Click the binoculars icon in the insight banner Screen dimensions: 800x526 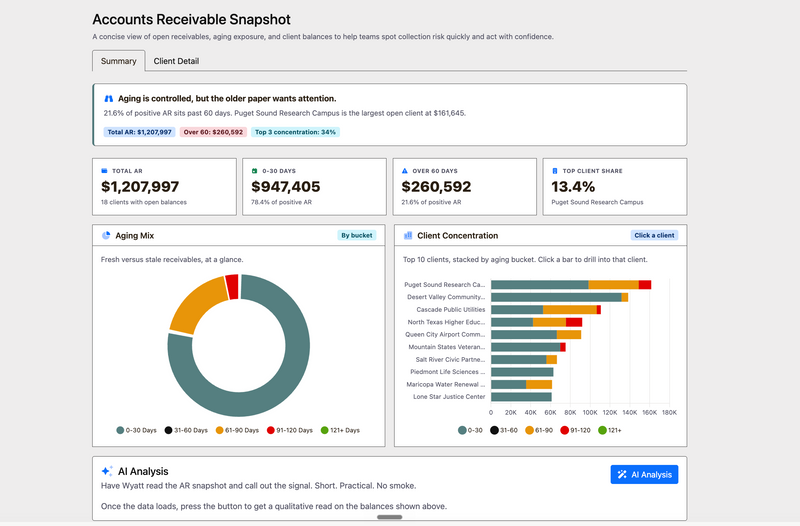click(x=109, y=98)
